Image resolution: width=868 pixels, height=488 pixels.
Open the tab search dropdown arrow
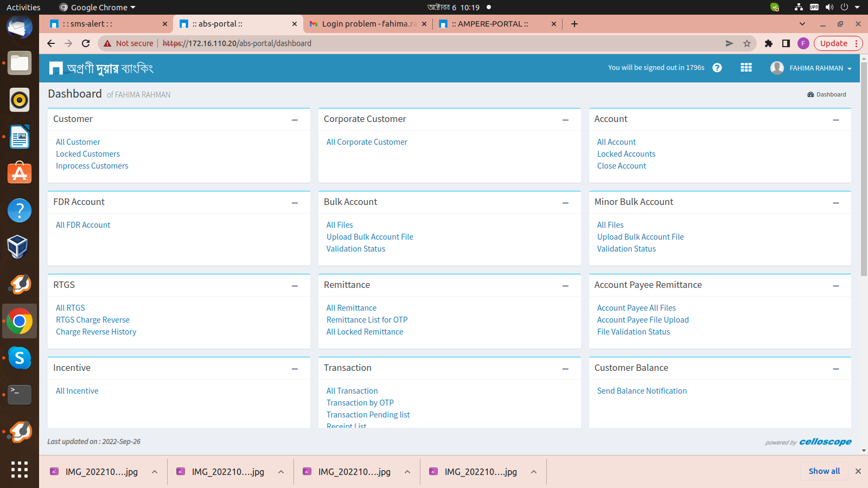[802, 24]
